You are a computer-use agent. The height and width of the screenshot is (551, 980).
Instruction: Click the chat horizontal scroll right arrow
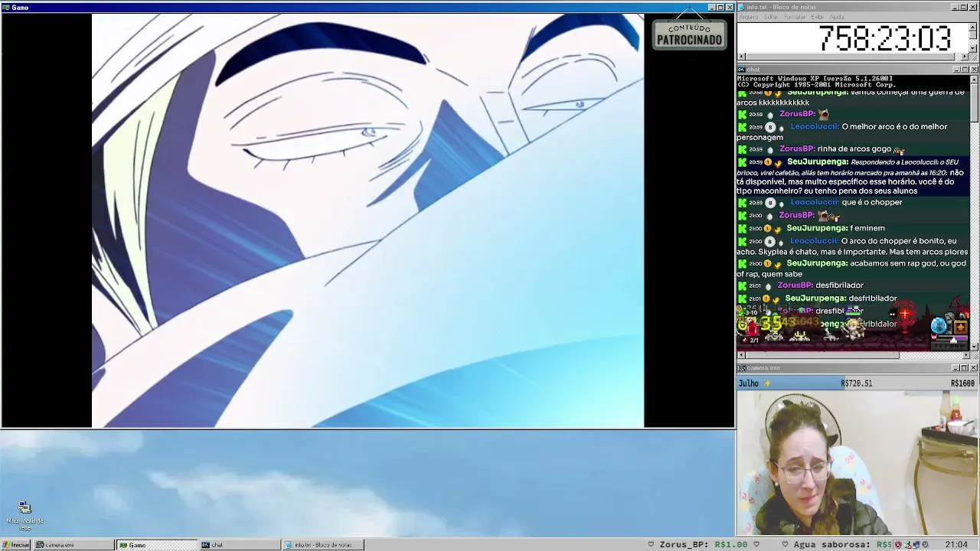(x=965, y=355)
